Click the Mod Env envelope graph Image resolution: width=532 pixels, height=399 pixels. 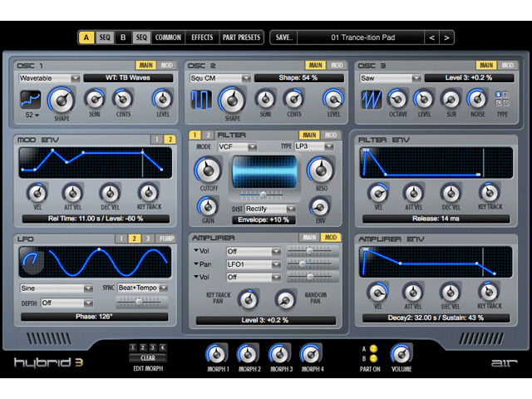tap(96, 163)
